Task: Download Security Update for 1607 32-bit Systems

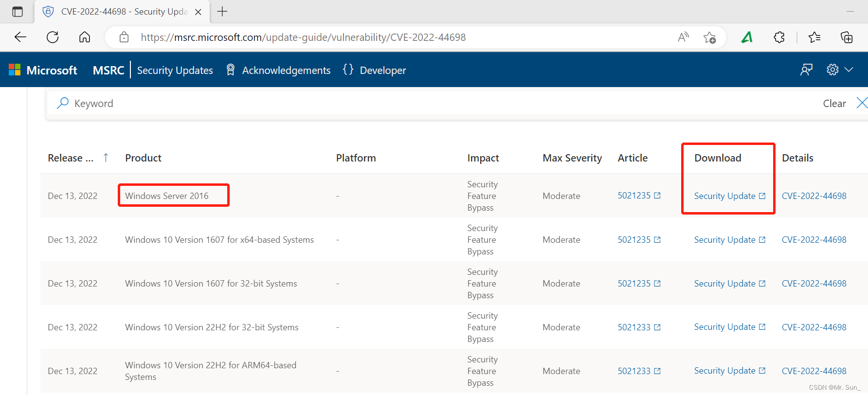Action: pyautogui.click(x=730, y=283)
